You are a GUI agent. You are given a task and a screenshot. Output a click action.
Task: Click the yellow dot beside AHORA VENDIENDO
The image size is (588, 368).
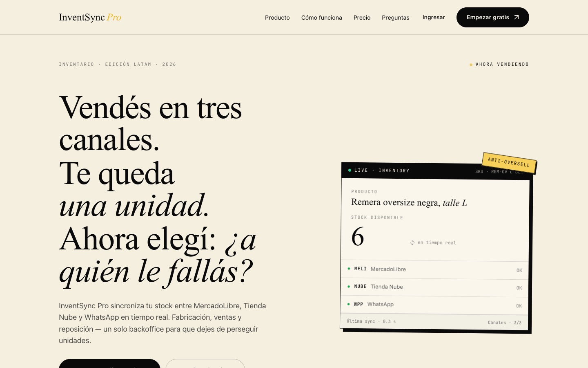[471, 65]
